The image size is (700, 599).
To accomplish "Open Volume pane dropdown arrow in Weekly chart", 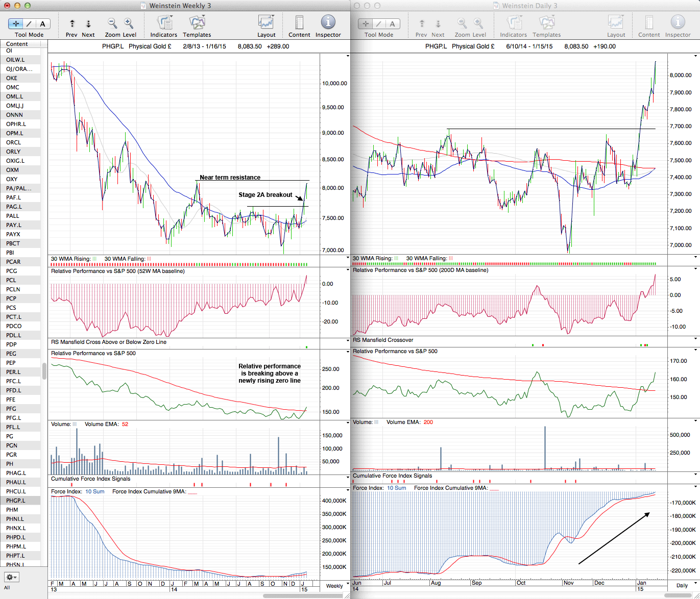I will 348,422.
